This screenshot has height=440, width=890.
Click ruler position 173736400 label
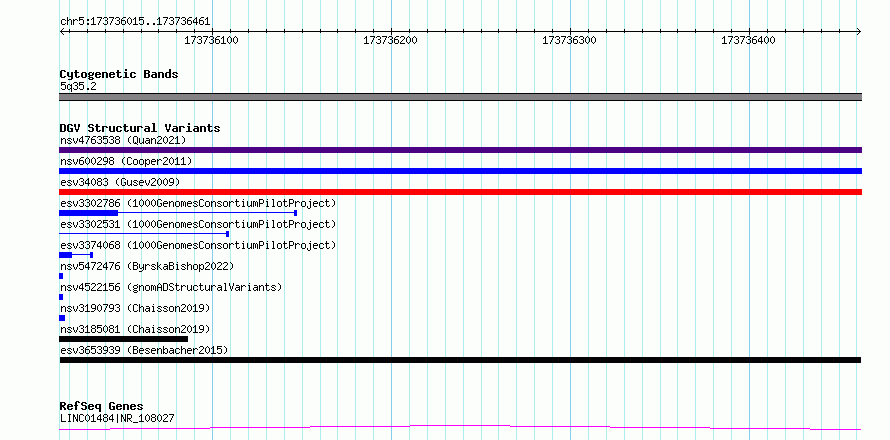tap(748, 40)
